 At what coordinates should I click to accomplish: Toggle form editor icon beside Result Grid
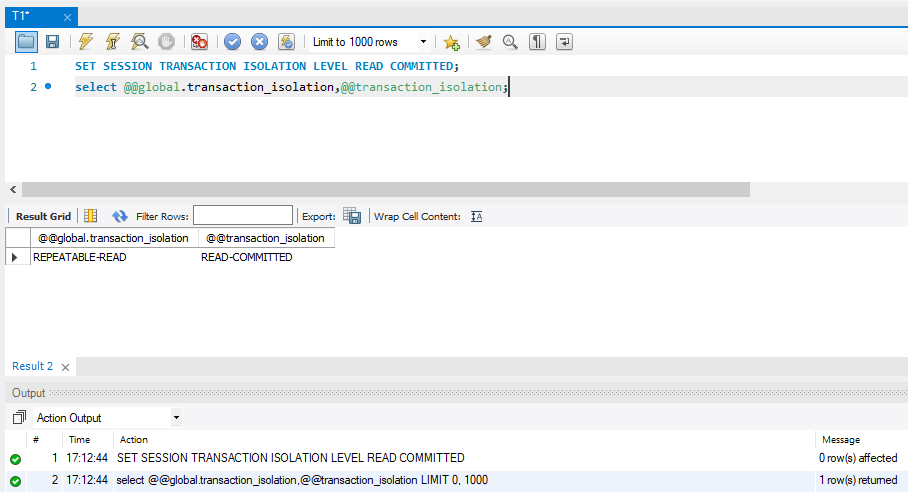click(x=90, y=216)
